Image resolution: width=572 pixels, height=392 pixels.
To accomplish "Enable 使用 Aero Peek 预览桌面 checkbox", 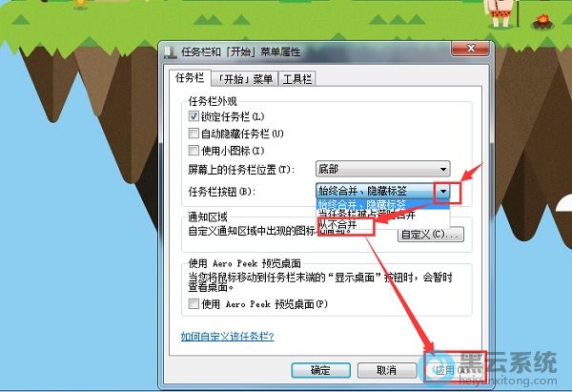I will pyautogui.click(x=194, y=303).
